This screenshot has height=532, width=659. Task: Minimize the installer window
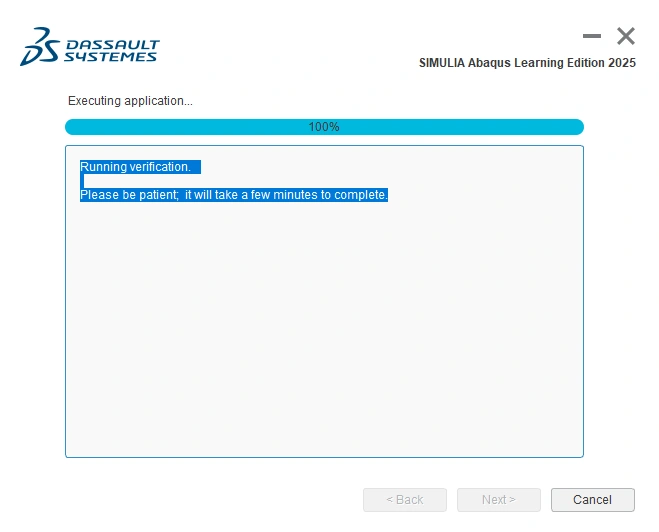click(x=592, y=36)
